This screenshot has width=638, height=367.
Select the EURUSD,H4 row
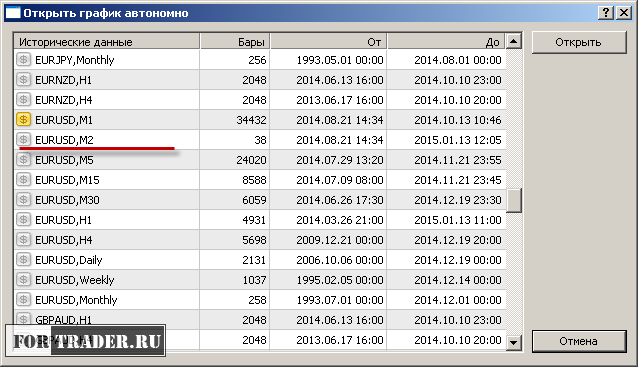click(260, 240)
